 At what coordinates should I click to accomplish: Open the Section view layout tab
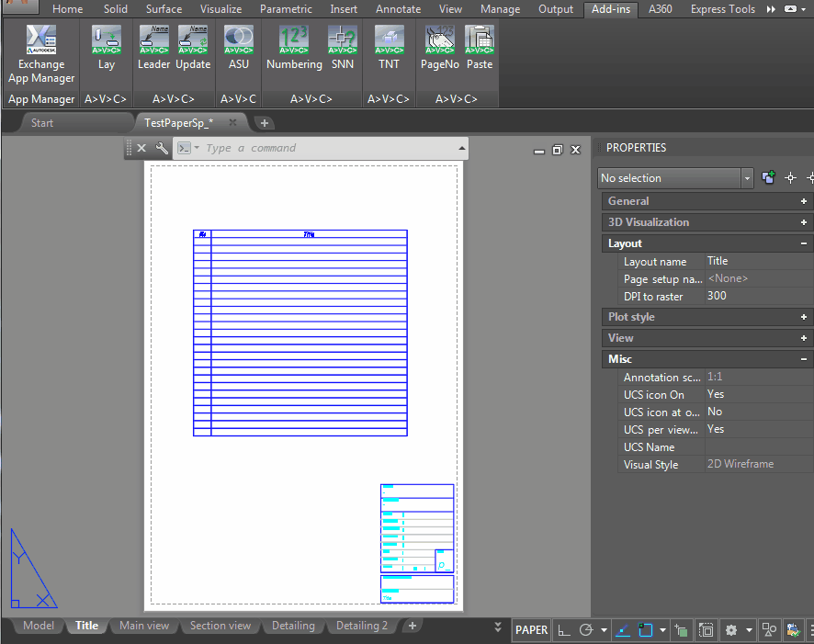220,626
